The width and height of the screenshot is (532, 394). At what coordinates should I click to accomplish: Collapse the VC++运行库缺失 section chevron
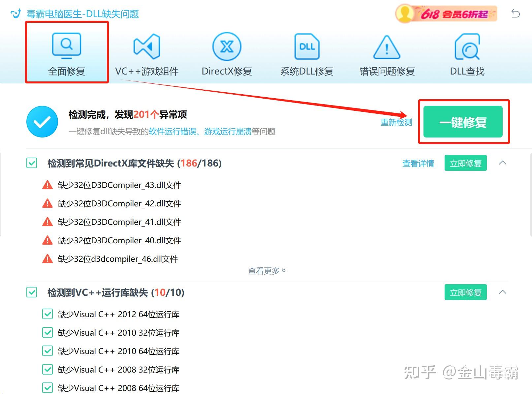tap(502, 292)
